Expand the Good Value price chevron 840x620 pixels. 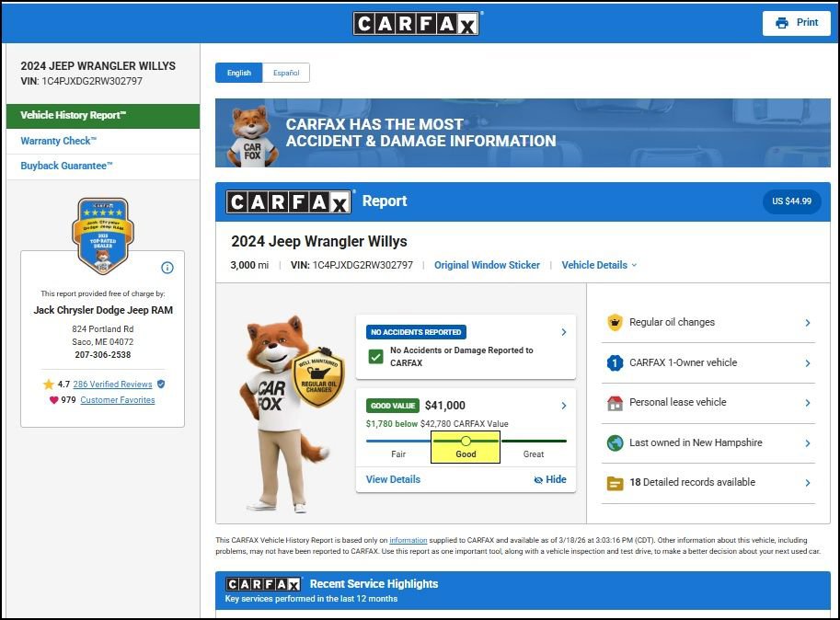pos(564,406)
